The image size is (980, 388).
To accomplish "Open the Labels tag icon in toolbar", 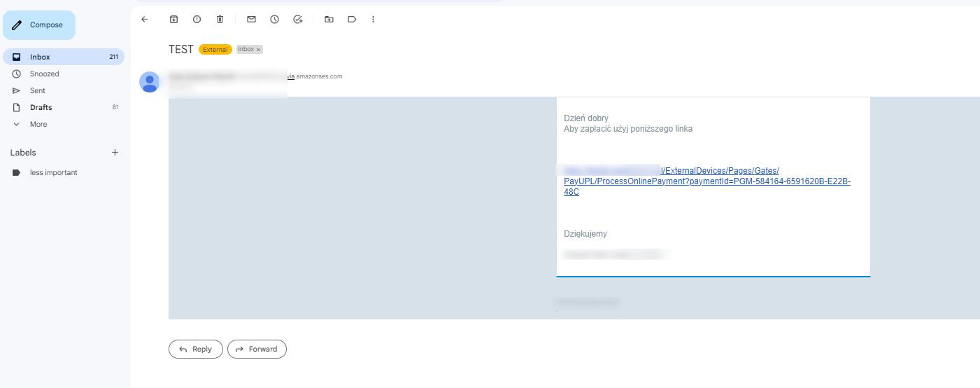I will [x=352, y=20].
